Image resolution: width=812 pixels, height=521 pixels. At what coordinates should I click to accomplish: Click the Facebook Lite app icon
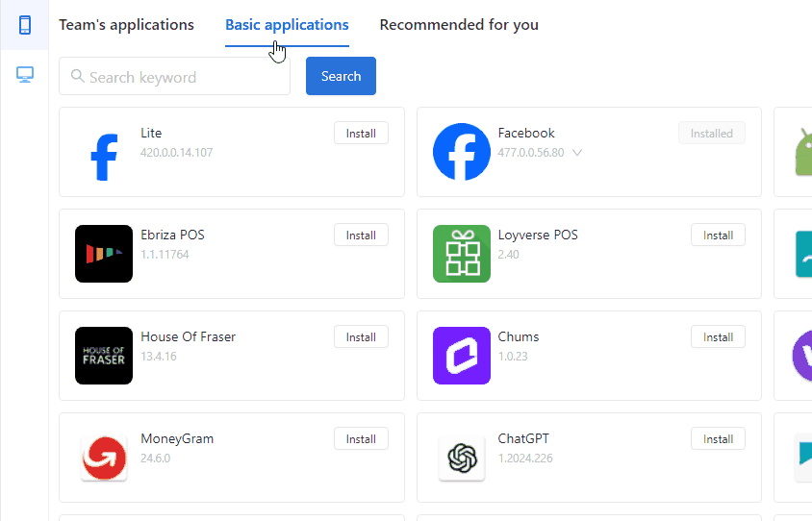click(104, 158)
